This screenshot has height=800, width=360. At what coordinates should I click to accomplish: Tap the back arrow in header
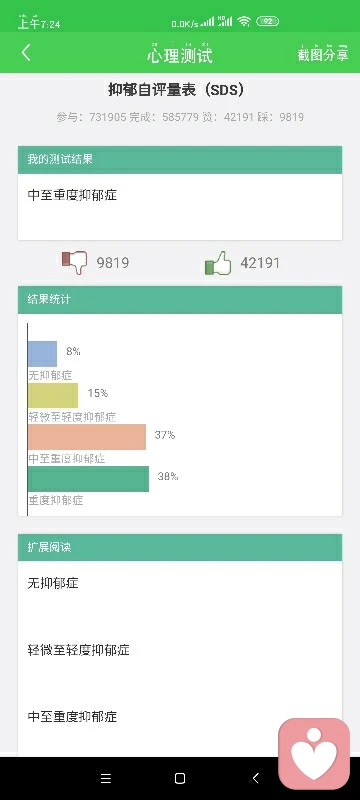[x=26, y=53]
